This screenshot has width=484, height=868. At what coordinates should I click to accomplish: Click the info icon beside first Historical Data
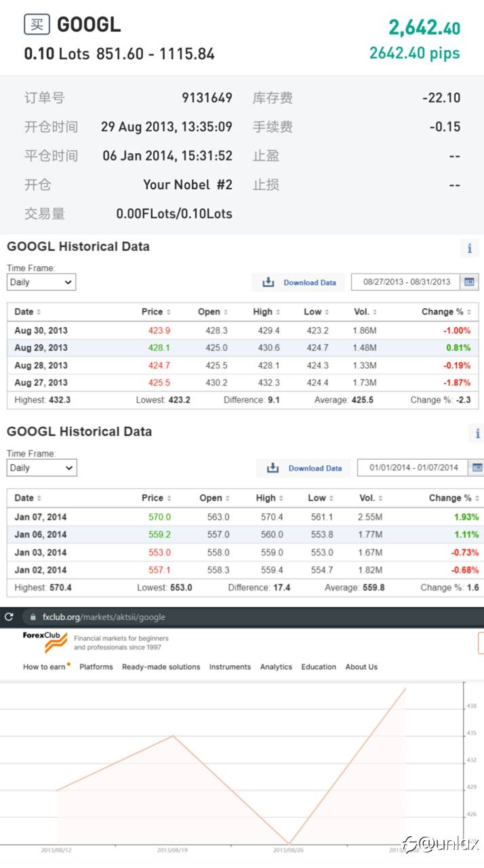(469, 248)
